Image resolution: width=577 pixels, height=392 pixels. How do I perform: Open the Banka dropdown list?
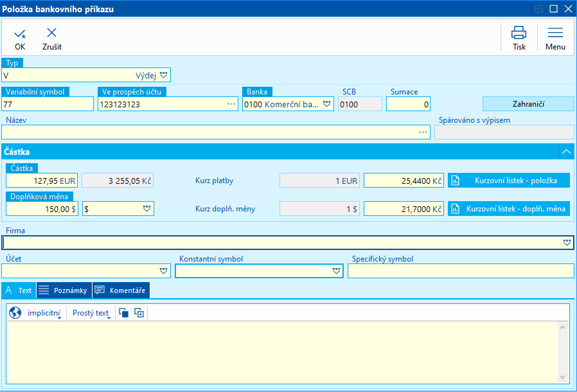tap(326, 104)
